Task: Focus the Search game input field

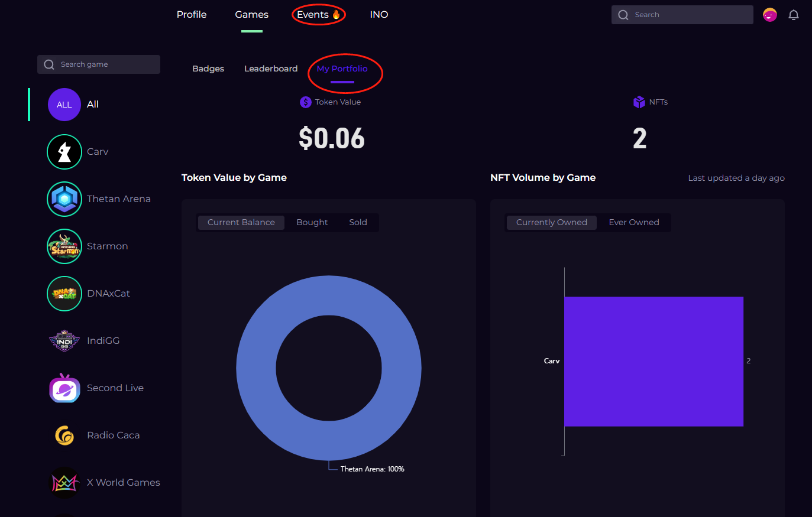Action: point(106,64)
